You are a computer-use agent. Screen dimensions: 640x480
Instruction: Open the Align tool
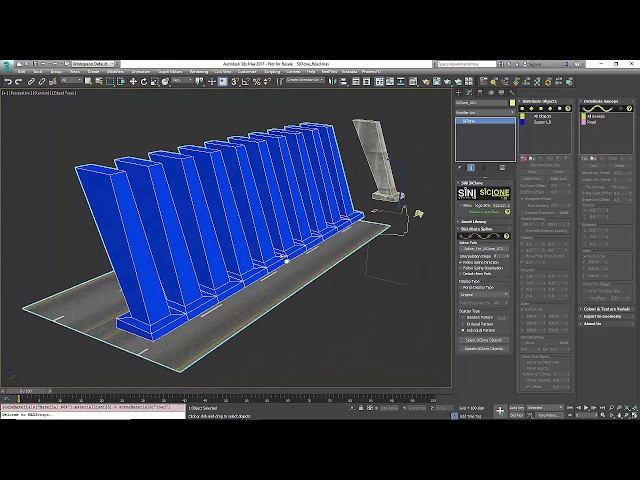(x=343, y=82)
